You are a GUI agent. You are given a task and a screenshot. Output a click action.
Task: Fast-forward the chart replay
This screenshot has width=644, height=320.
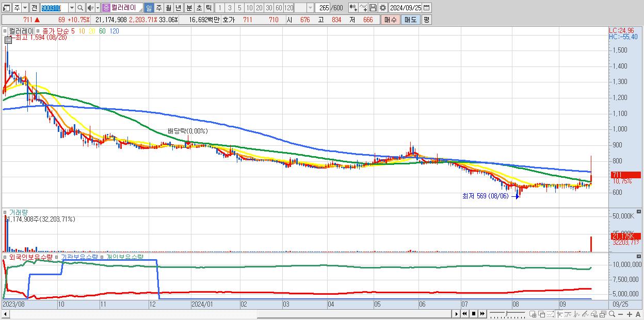[x=482, y=314]
